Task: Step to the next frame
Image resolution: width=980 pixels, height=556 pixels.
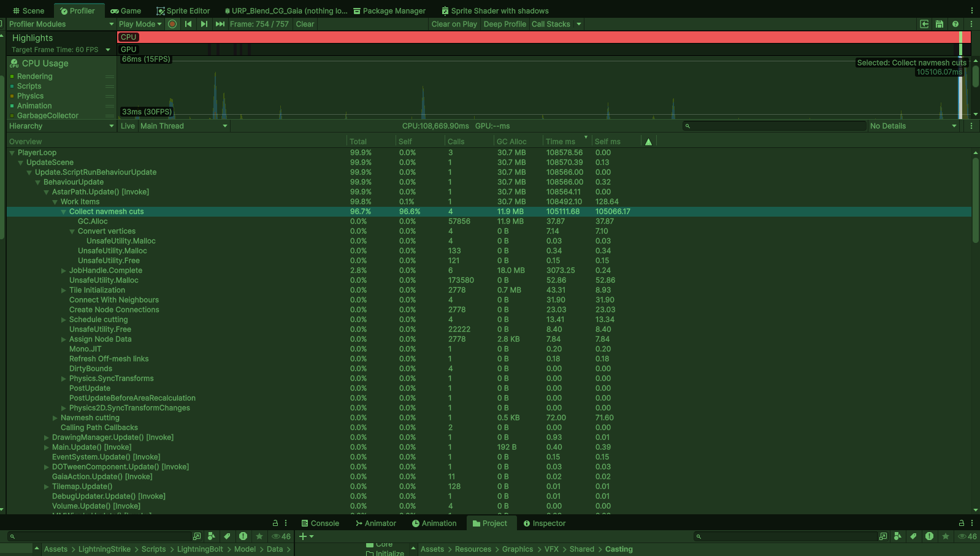Action: coord(204,24)
